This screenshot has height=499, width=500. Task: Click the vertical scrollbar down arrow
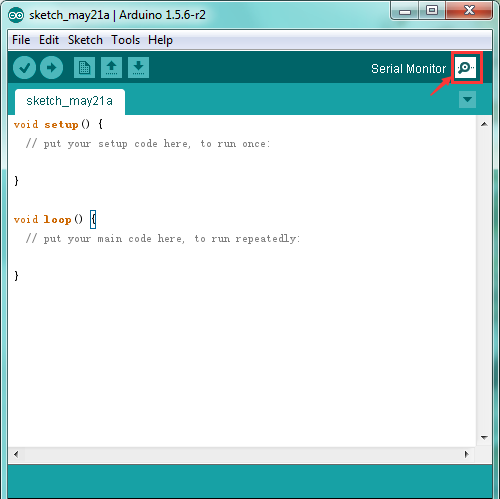(484, 437)
